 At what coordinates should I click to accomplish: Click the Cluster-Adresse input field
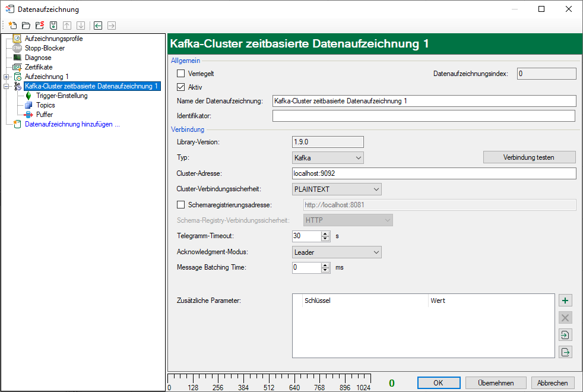pos(433,173)
